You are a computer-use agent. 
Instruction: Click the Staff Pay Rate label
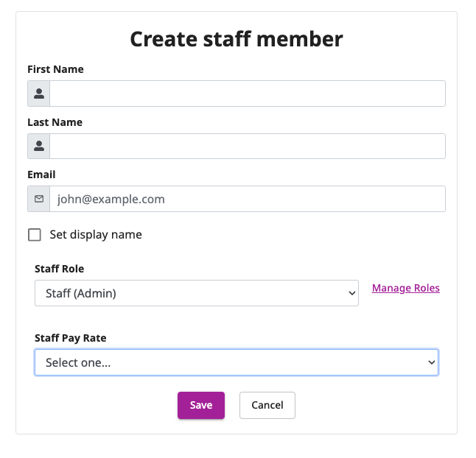[x=71, y=338]
